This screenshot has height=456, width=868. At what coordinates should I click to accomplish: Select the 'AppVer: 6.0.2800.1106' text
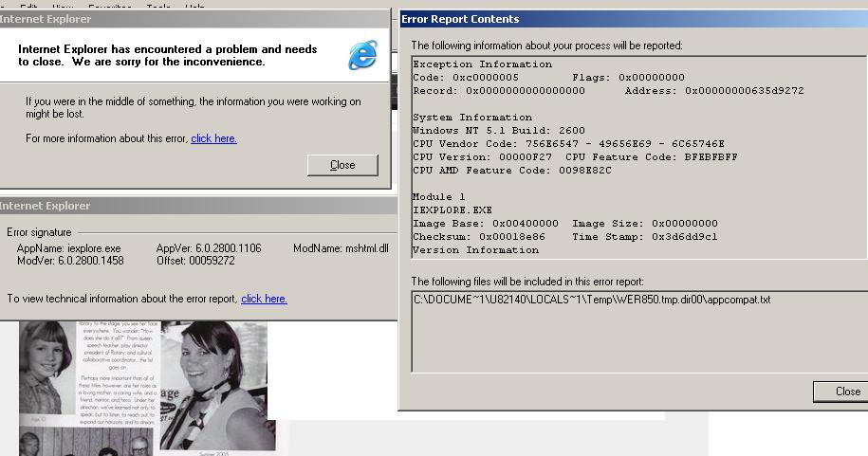click(x=209, y=248)
